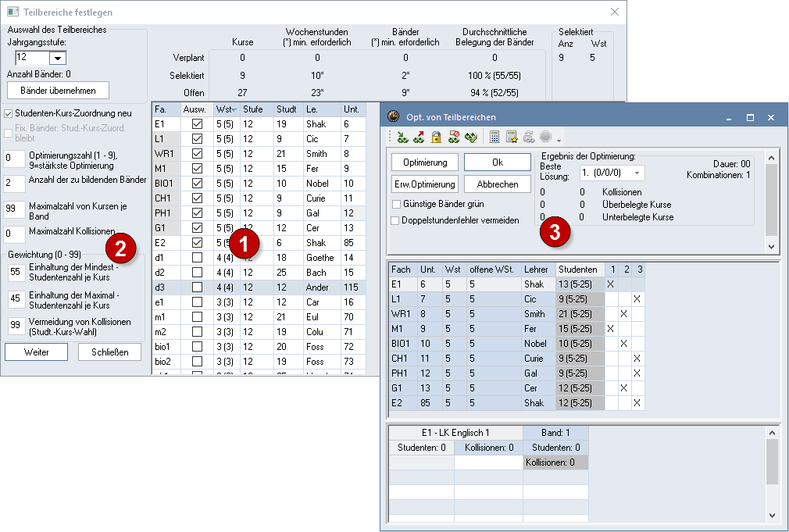Click the Schließen button
Image resolution: width=789 pixels, height=532 pixels.
coord(109,352)
